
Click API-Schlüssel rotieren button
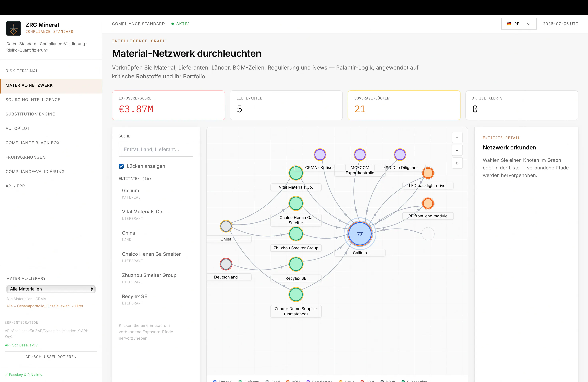coord(51,357)
